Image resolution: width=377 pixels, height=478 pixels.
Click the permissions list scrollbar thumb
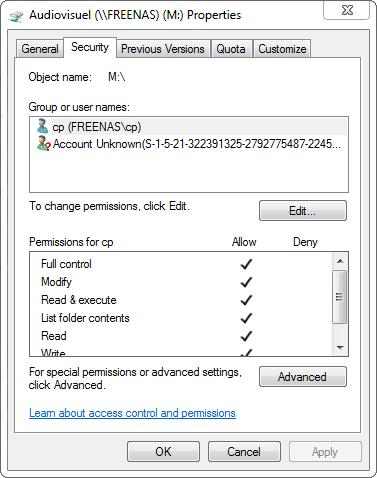[340, 297]
